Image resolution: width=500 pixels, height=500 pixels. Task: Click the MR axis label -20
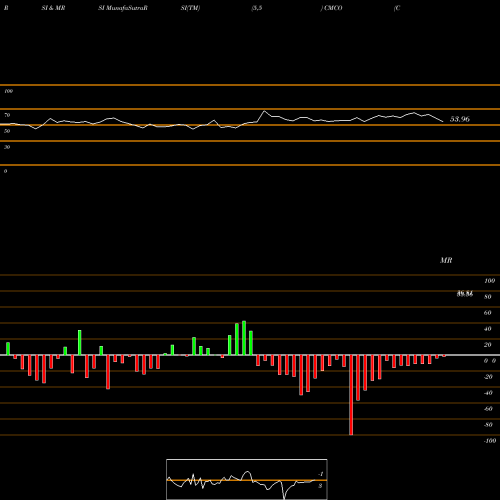click(x=488, y=377)
